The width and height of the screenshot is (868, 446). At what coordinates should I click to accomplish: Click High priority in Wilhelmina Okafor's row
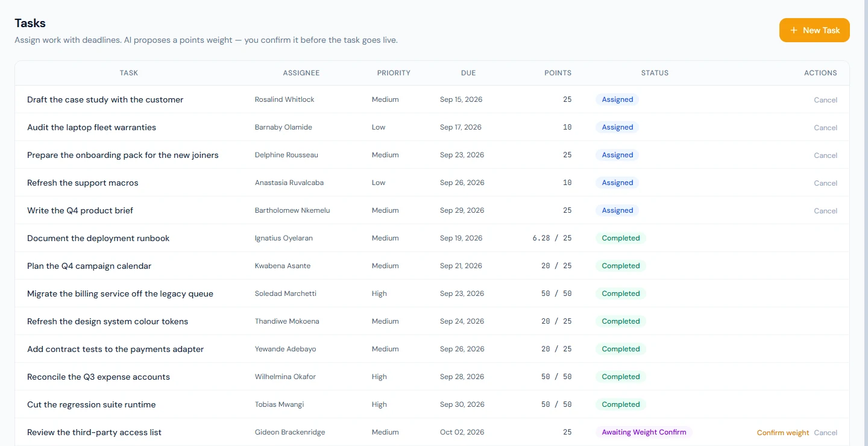click(x=379, y=377)
